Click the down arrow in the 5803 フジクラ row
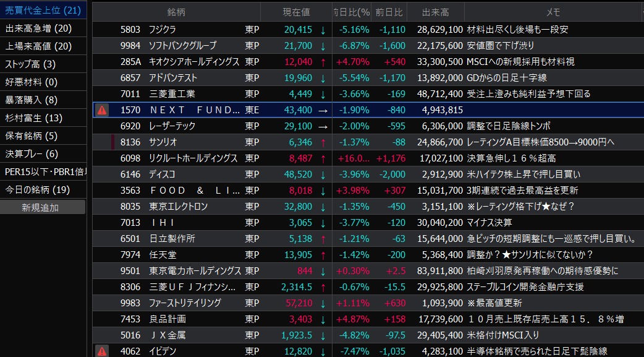 [x=323, y=30]
